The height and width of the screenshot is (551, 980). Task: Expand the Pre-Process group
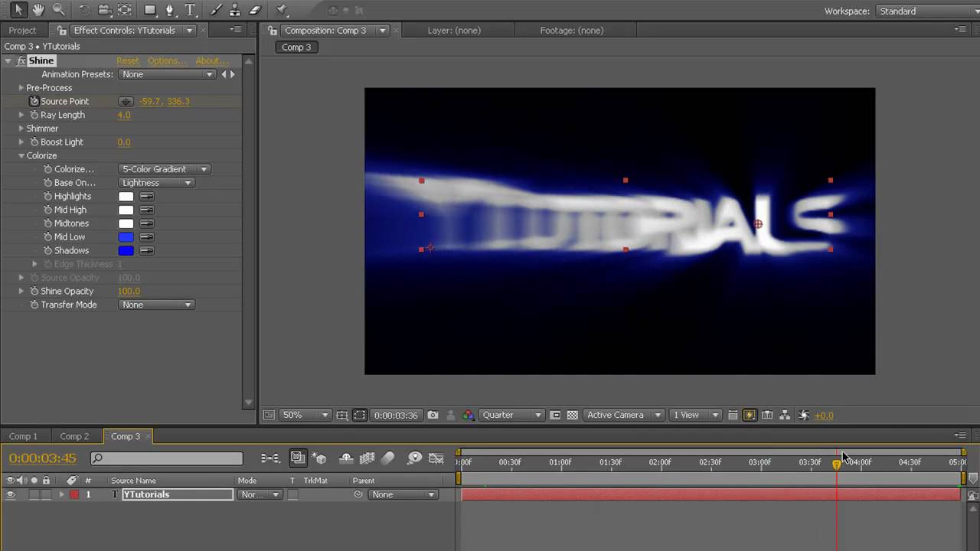click(21, 88)
